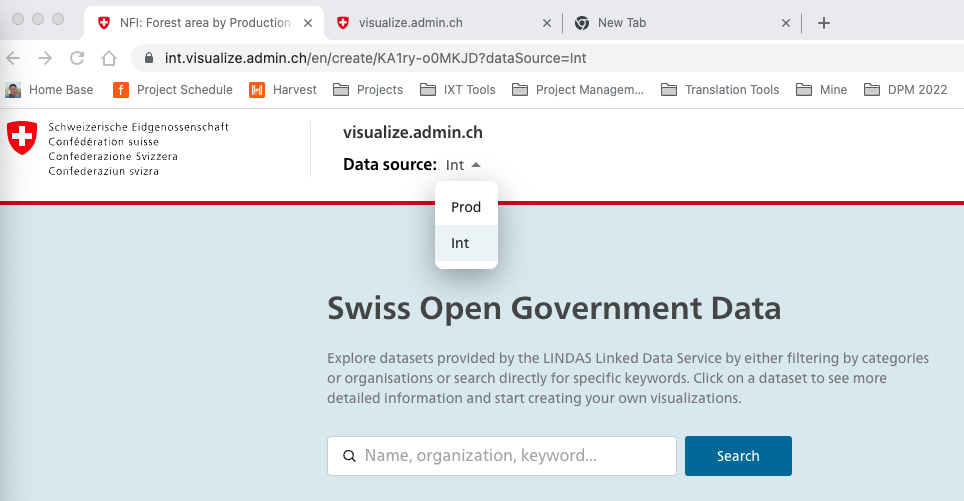Viewport: 964px width, 501px height.
Task: Click the URL in the address bar
Action: pyautogui.click(x=375, y=58)
